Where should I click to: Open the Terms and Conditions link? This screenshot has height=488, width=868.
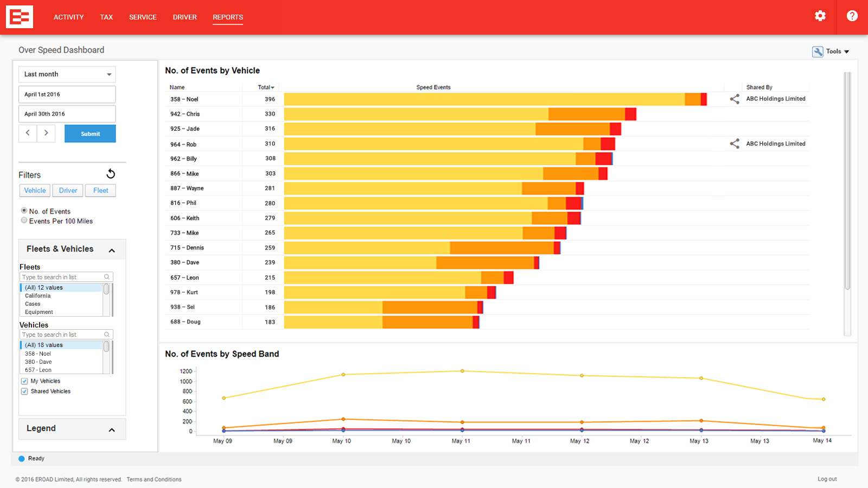pos(154,479)
